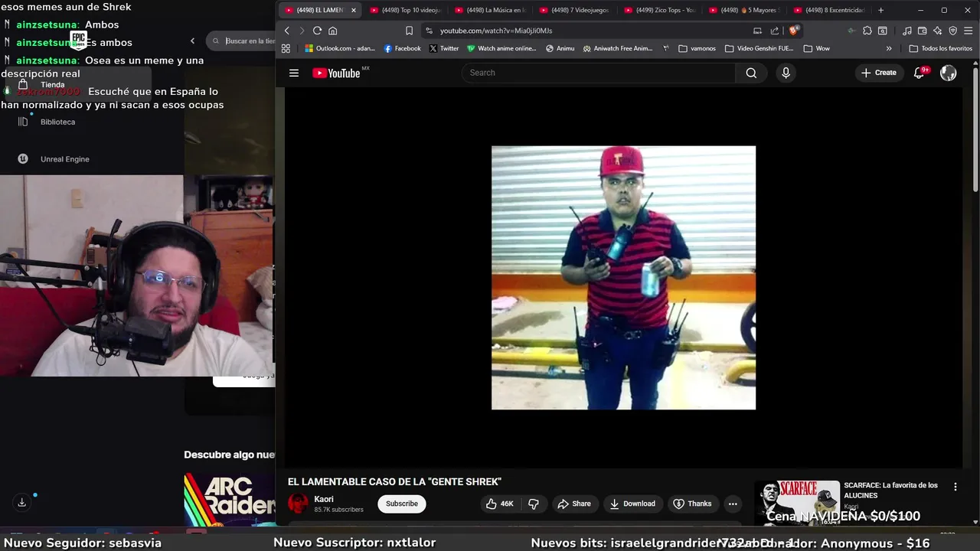The height and width of the screenshot is (551, 980).
Task: Click the Epic store search field
Action: pyautogui.click(x=241, y=41)
